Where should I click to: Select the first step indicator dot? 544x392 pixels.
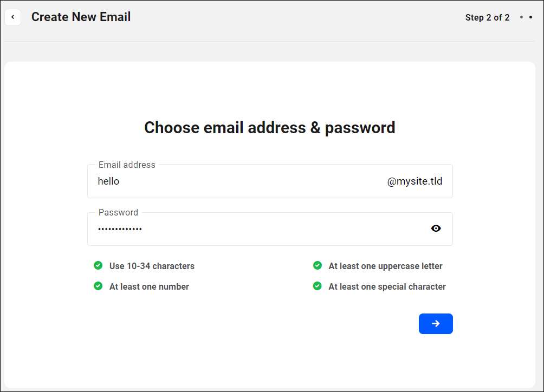(521, 17)
